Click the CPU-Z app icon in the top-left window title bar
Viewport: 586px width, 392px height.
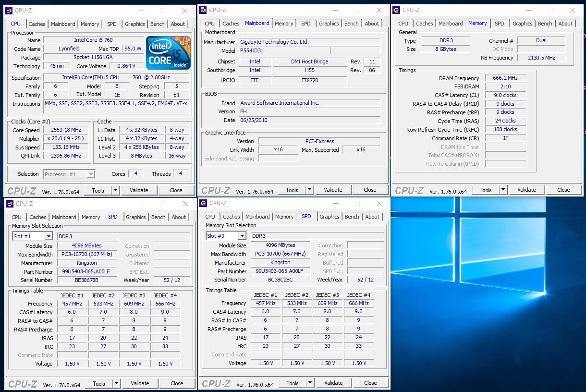click(x=9, y=11)
